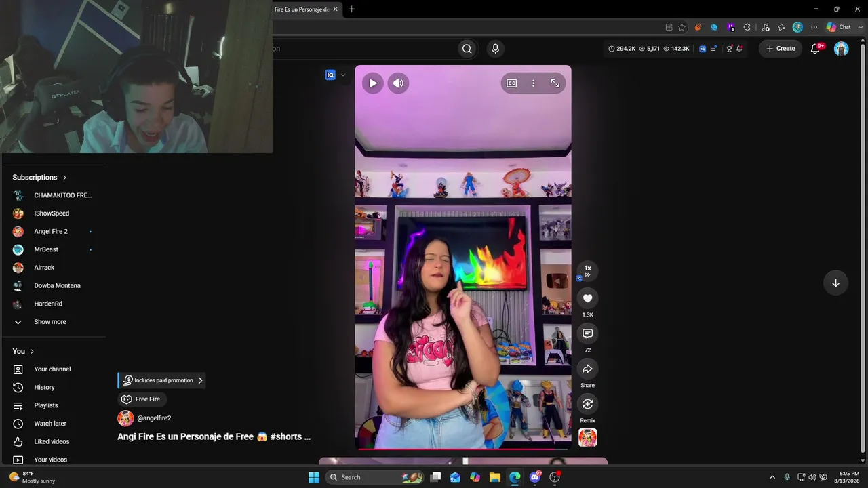This screenshot has height=488, width=868.
Task: Play the Shorts video
Action: [373, 83]
